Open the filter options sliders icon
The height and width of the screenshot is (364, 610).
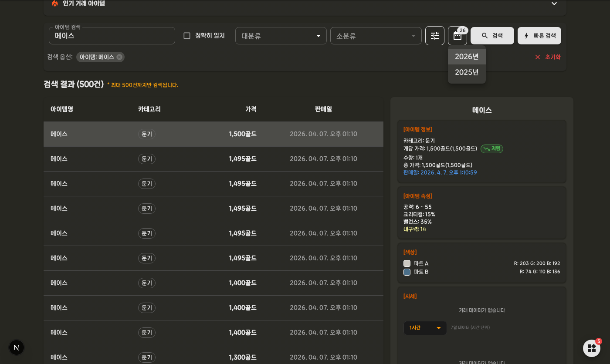[435, 36]
